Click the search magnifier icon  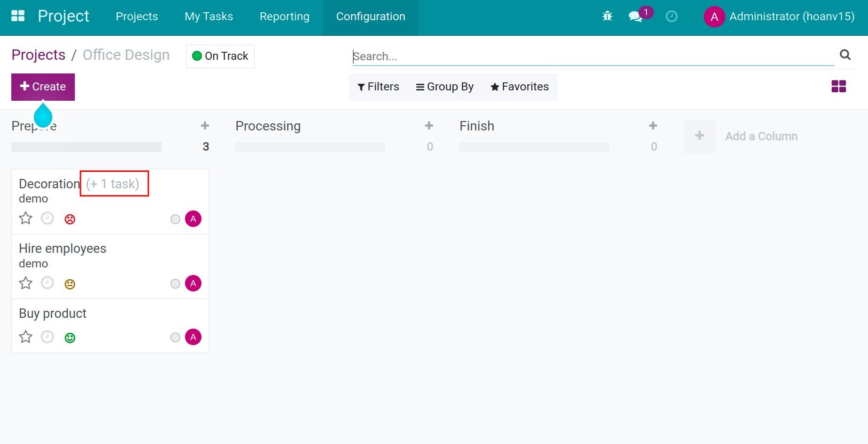tap(845, 55)
